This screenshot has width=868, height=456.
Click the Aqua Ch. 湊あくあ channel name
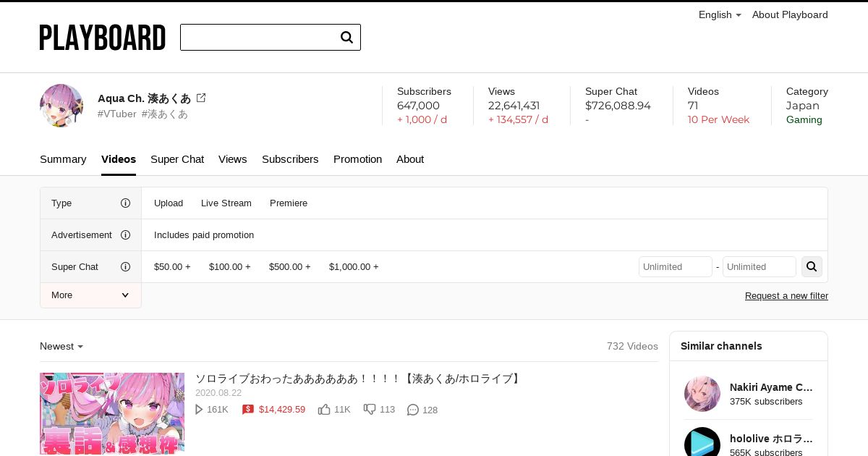[x=145, y=98]
